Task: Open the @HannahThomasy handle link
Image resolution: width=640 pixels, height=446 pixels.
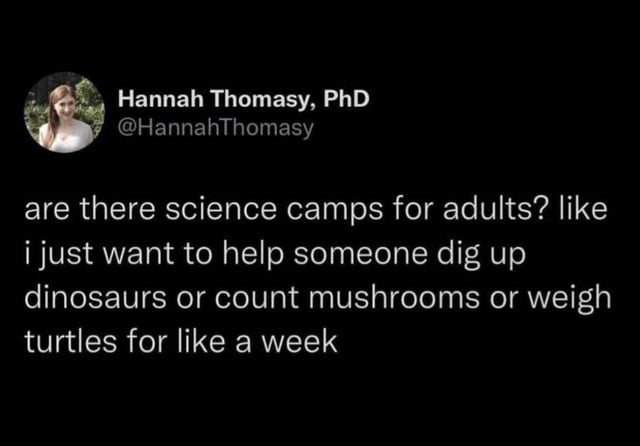Action: 216,128
